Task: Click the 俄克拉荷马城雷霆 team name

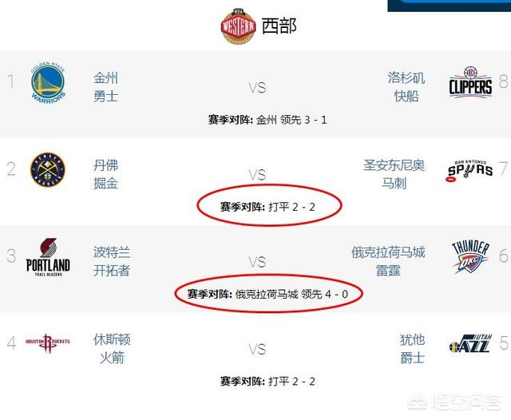Action: pyautogui.click(x=388, y=262)
